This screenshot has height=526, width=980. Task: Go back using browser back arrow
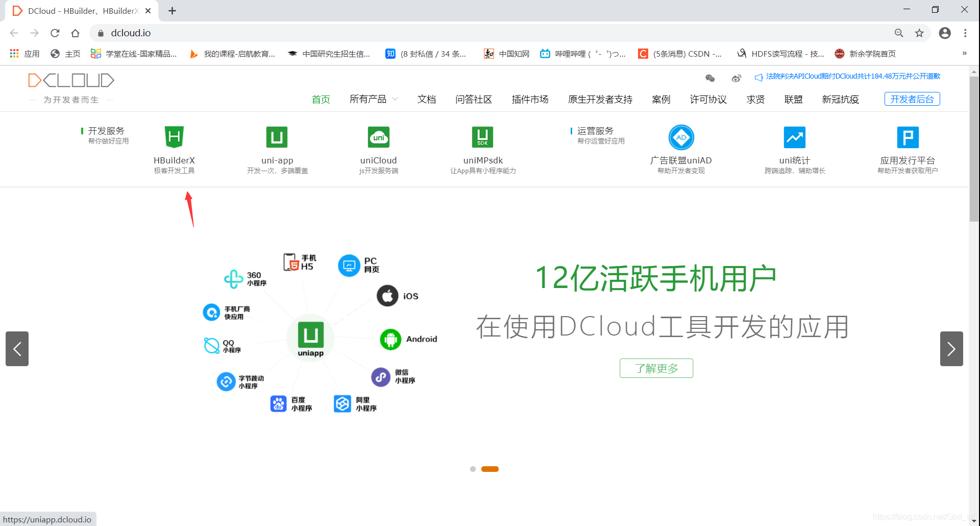14,33
